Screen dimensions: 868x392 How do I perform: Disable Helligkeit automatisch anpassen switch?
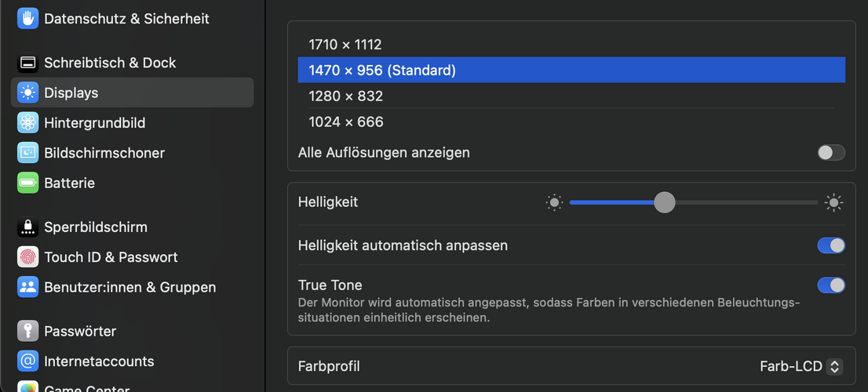point(831,245)
